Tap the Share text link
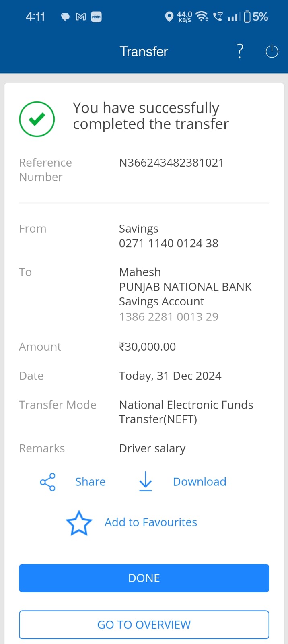The height and width of the screenshot is (644, 288). (90, 482)
